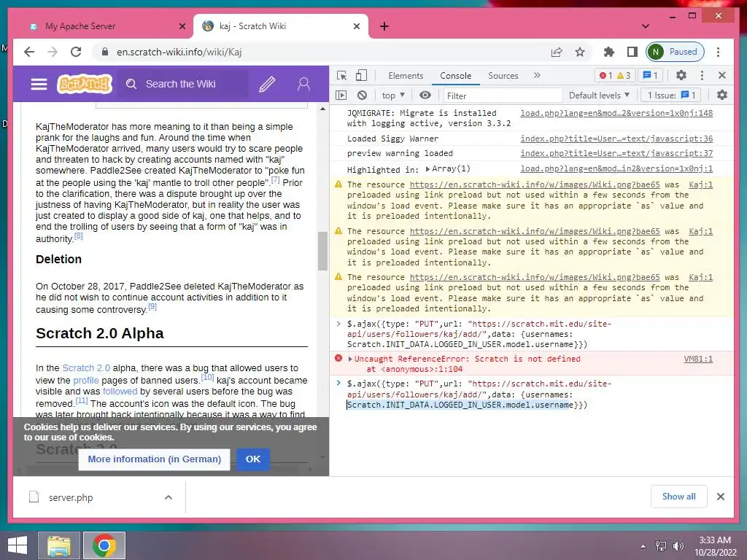Show more DevTools tabs
Viewport: 747px width, 560px height.
coord(538,75)
